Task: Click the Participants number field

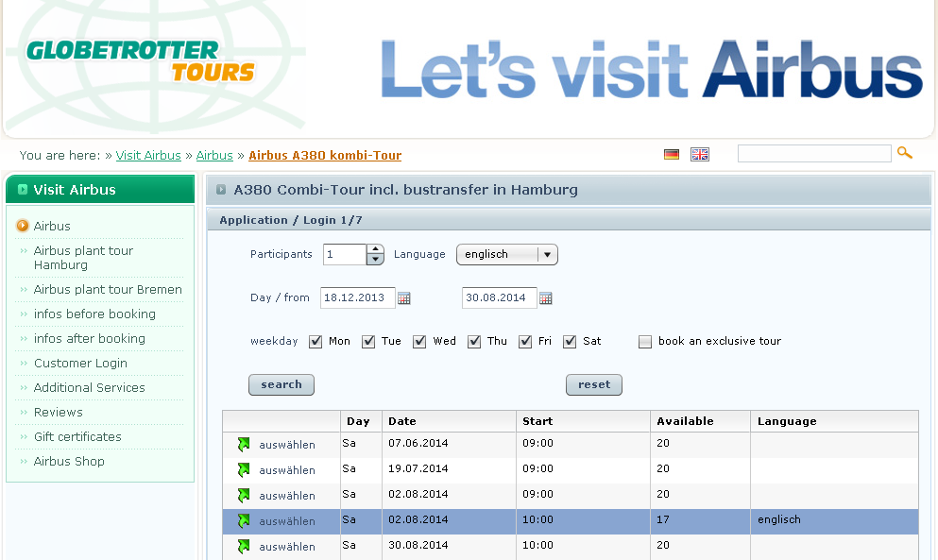Action: [345, 254]
